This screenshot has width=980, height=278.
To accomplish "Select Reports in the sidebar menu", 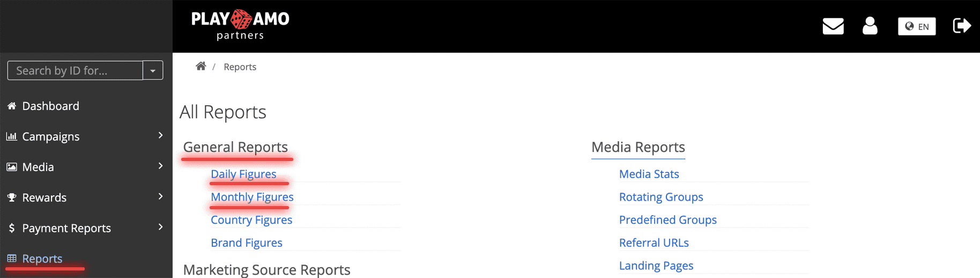I will click(x=42, y=259).
